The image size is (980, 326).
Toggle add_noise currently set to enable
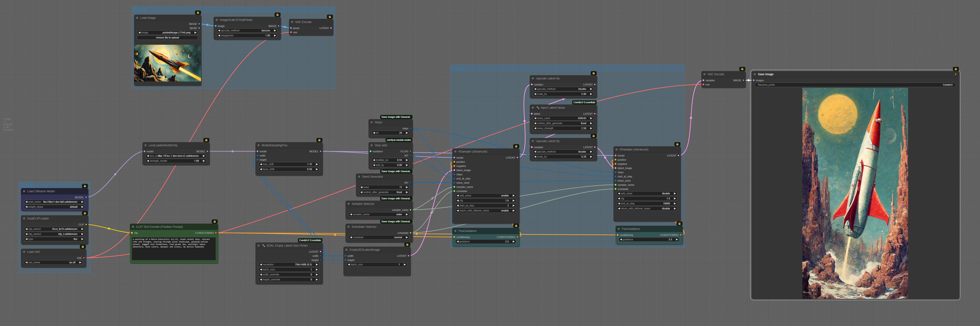point(486,196)
